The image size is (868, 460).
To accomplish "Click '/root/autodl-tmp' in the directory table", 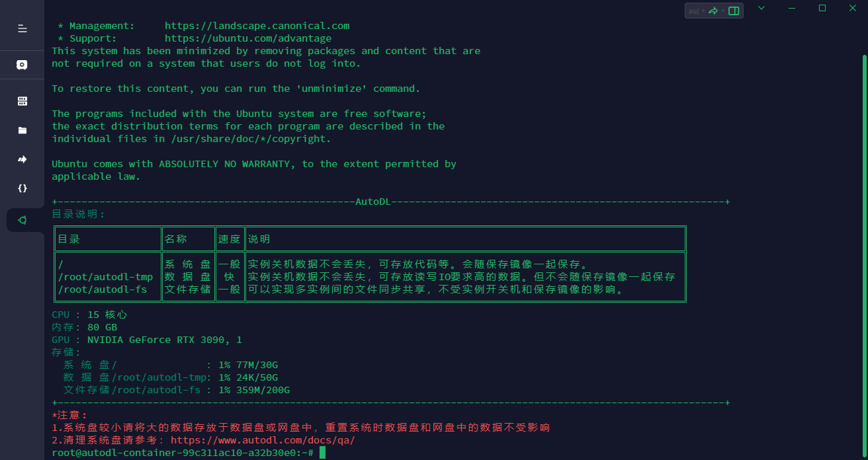I will tap(105, 277).
